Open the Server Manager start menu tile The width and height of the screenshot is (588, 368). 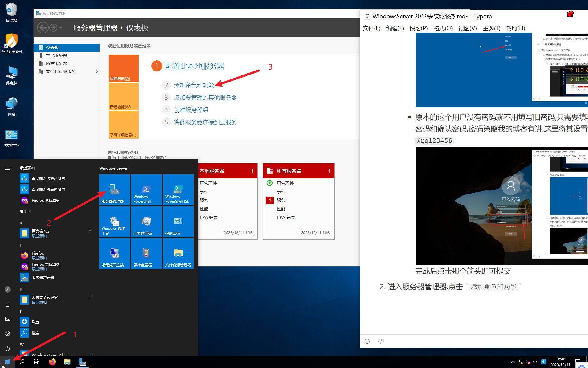(114, 190)
